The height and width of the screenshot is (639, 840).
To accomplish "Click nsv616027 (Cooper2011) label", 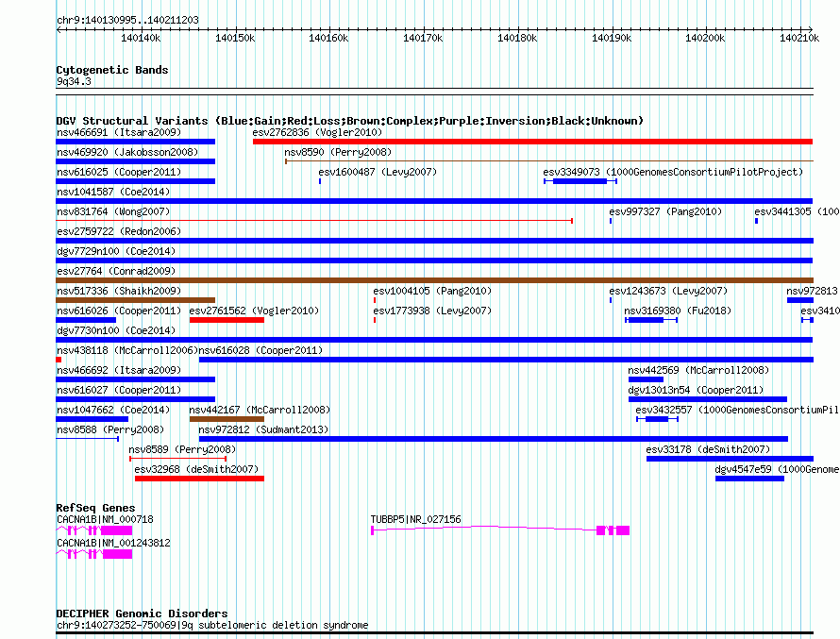I will tap(119, 390).
